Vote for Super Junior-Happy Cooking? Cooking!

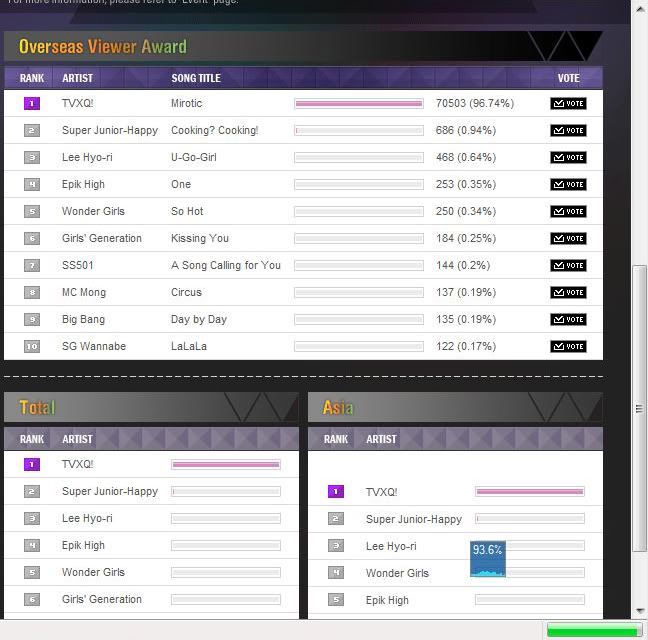pos(568,130)
